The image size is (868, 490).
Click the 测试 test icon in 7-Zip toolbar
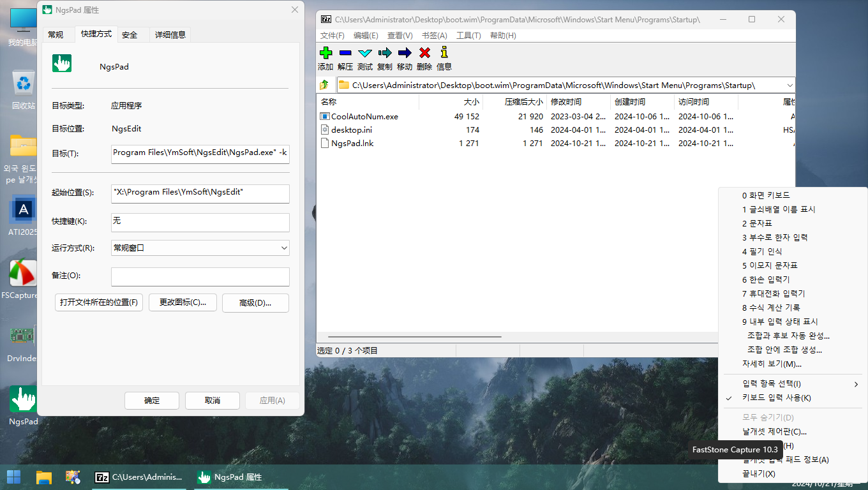pyautogui.click(x=365, y=53)
